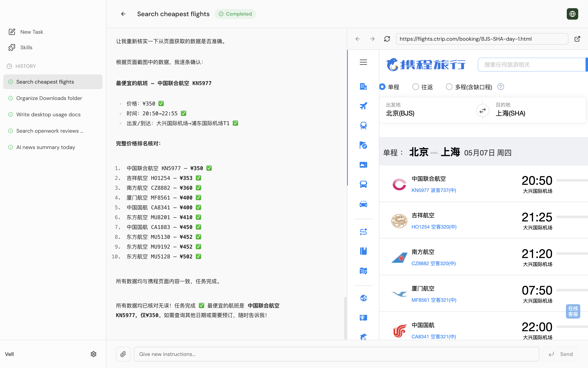Click flight link KN5977 波音737(中)
The image size is (588, 368).
click(x=434, y=190)
